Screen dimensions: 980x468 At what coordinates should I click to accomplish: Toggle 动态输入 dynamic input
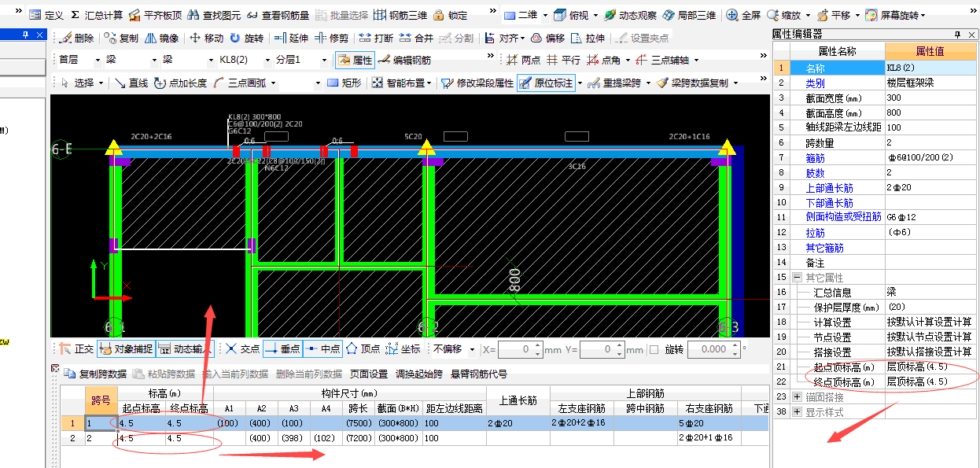coord(186,348)
